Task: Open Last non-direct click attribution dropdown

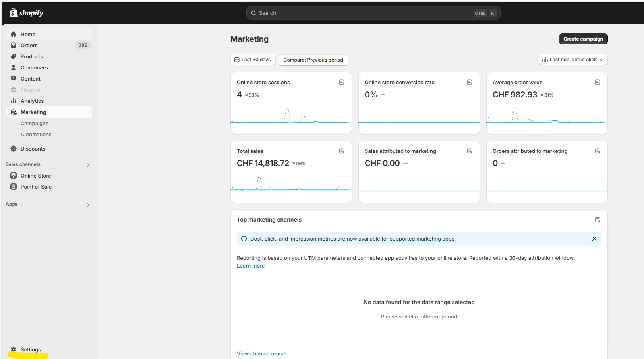Action: coord(573,60)
